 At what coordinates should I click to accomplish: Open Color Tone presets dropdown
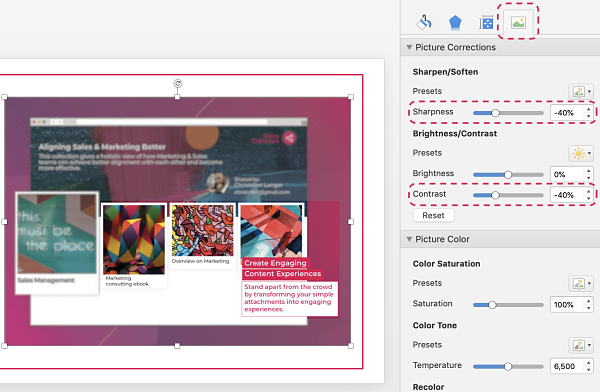point(581,345)
